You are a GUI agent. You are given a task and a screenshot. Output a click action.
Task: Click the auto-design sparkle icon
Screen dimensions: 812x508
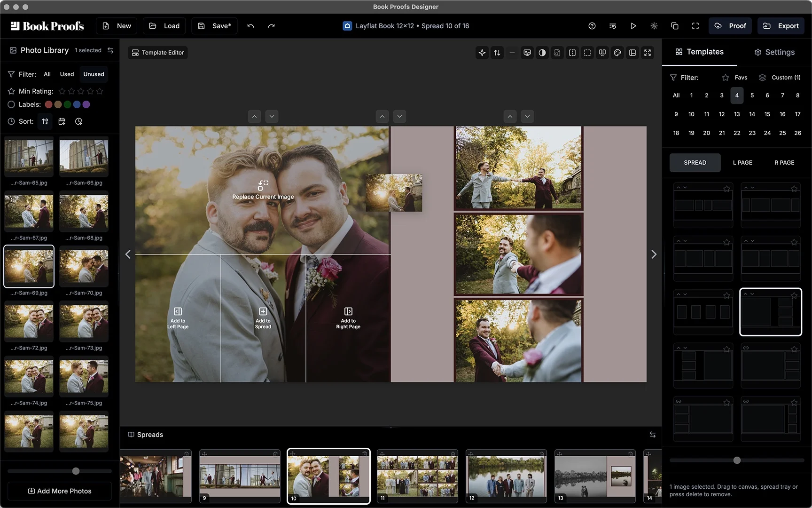tap(482, 53)
